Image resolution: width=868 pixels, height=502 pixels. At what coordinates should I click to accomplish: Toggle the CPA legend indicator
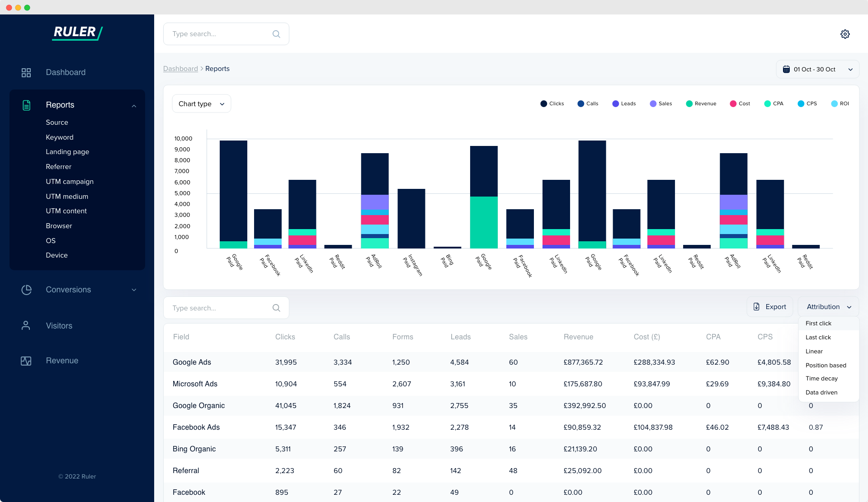point(767,103)
